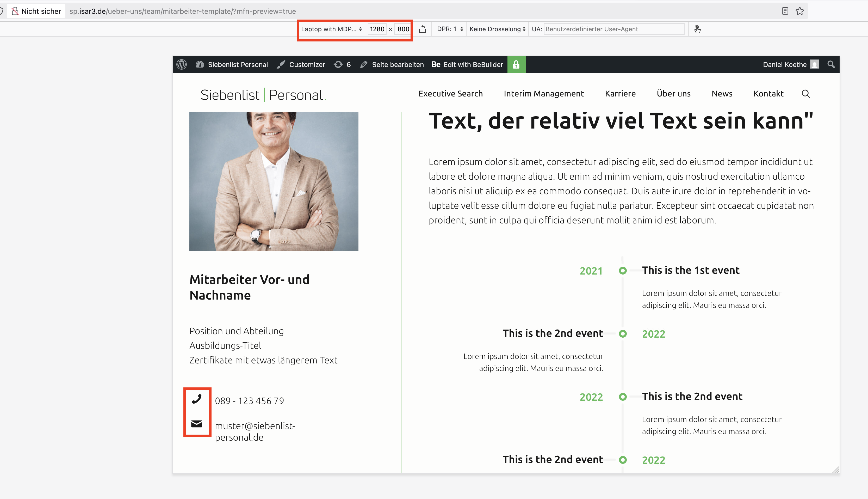The image size is (868, 499).
Task: Open admin bar search magnifier
Action: pos(831,64)
